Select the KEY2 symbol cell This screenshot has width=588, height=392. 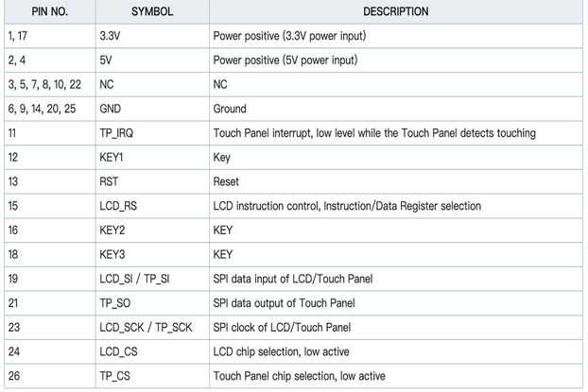(152, 230)
